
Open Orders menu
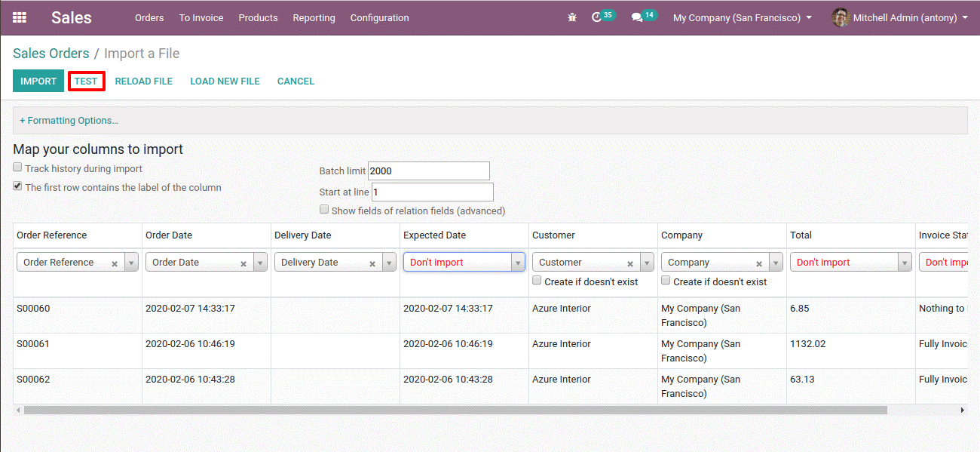pyautogui.click(x=149, y=17)
